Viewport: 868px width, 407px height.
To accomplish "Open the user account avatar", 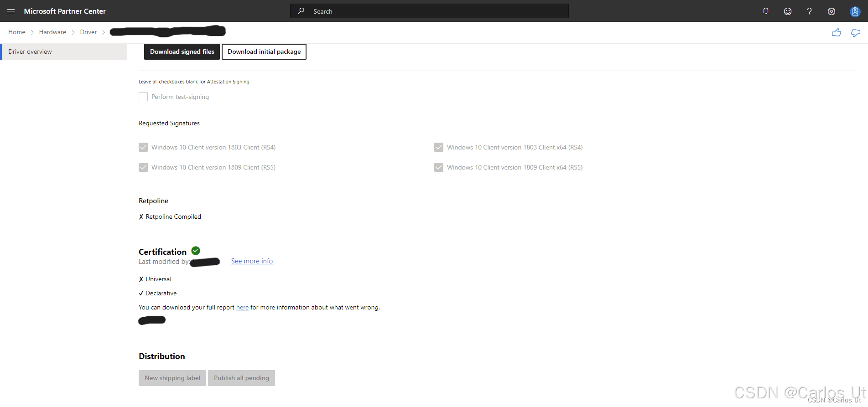I will (x=855, y=11).
